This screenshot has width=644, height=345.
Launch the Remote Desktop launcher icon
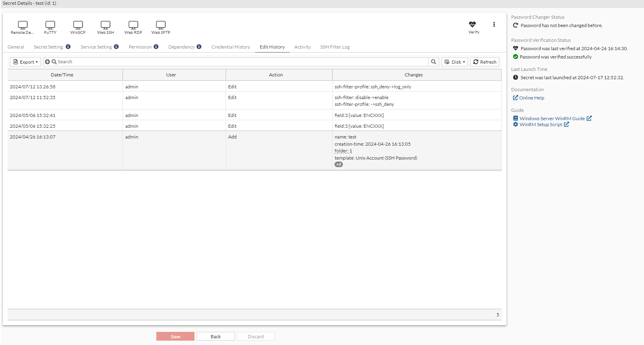[23, 25]
